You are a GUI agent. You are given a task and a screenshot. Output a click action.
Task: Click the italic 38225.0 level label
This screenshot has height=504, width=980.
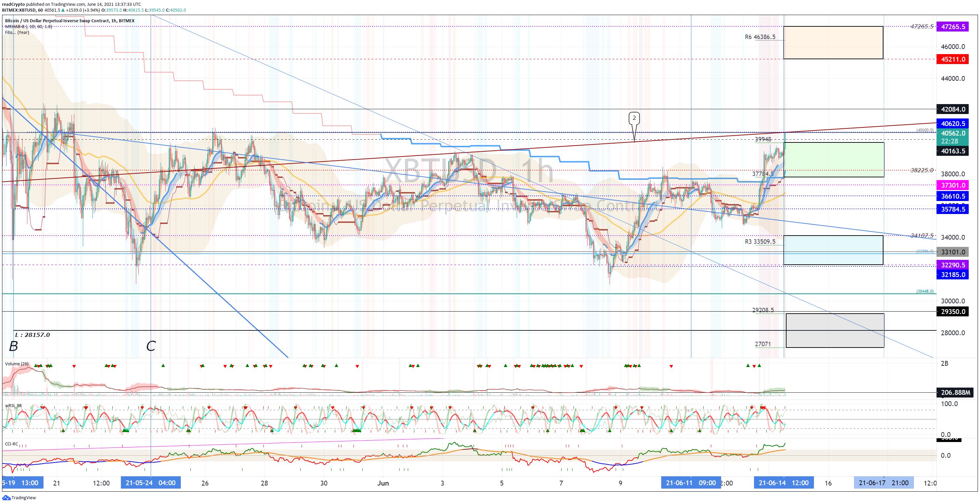[921, 170]
